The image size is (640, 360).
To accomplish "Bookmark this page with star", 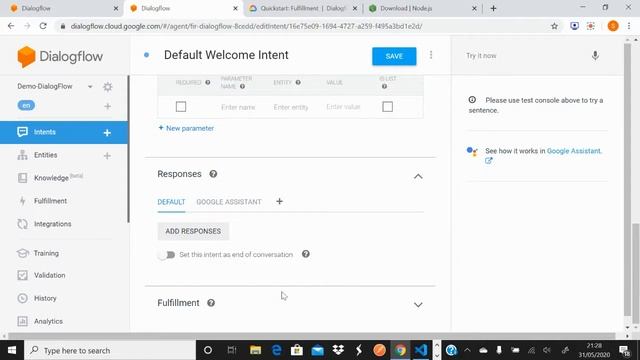I will pos(554,26).
